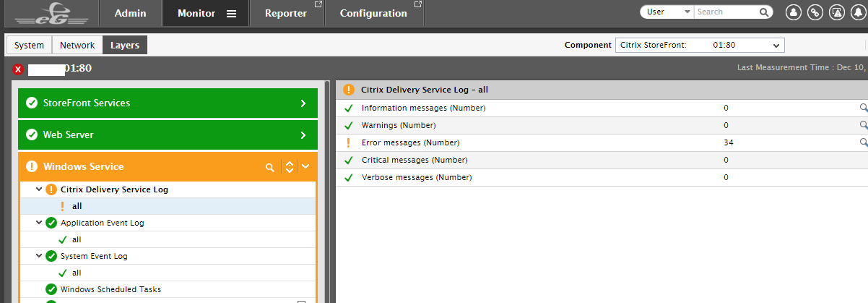The image size is (868, 303).
Task: Click green checkmark on Critical messages row
Action: (x=348, y=160)
